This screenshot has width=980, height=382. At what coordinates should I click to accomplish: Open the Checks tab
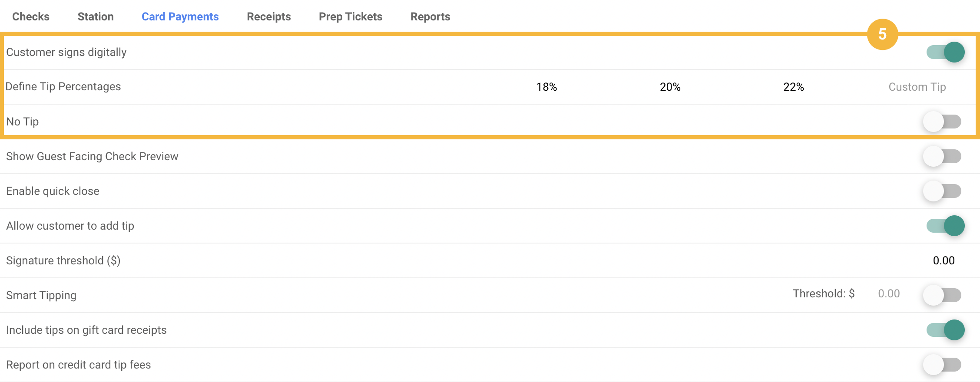coord(31,16)
